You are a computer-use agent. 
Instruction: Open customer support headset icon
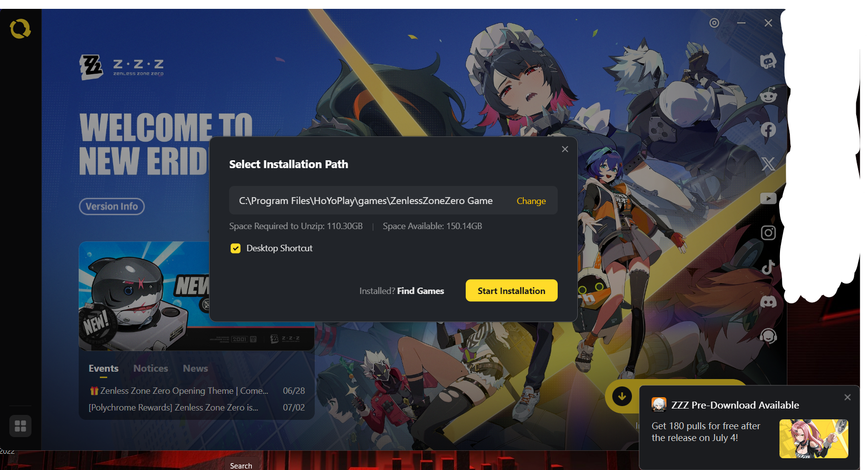[768, 336]
